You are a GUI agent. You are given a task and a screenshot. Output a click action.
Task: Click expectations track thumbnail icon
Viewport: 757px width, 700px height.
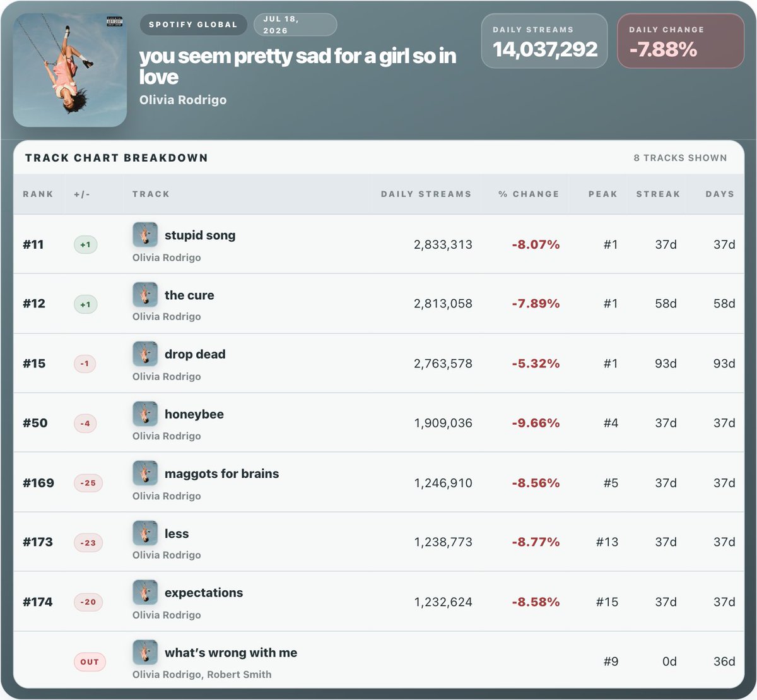coord(145,593)
